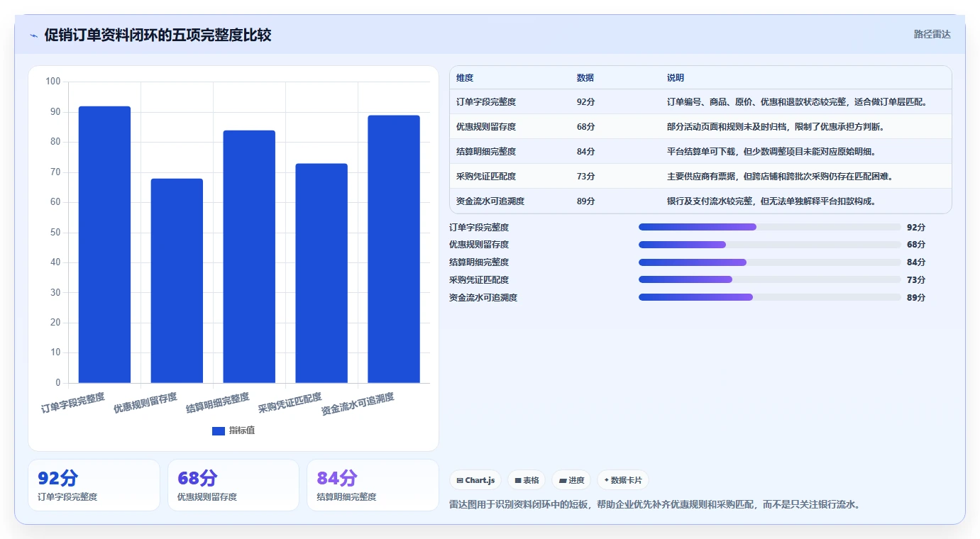The width and height of the screenshot is (980, 539).
Task: Click the 路径雷达 label in header
Action: [932, 34]
